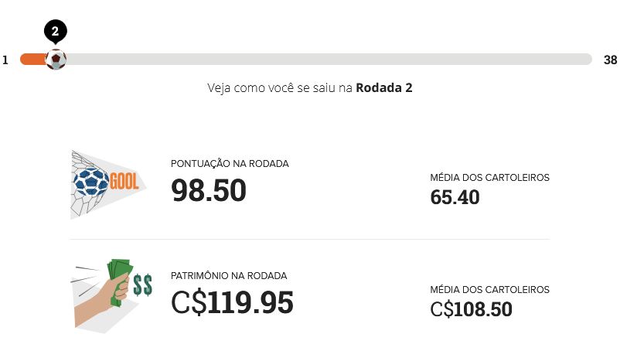644x351 pixels.
Task: Click 'MÉDIA DOS CARTOLEIROS' label beside patrimony
Action: [489, 290]
